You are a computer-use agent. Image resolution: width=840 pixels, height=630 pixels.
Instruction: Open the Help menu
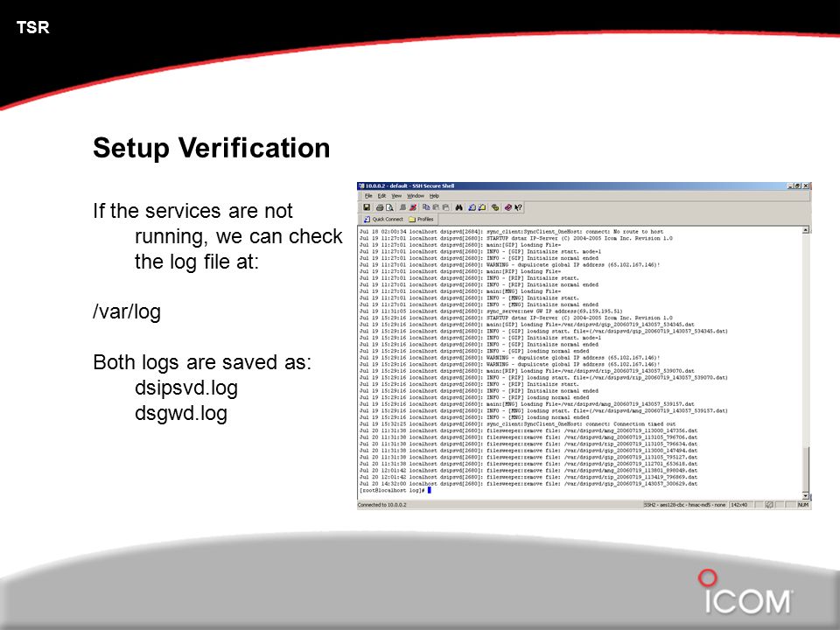click(x=435, y=196)
